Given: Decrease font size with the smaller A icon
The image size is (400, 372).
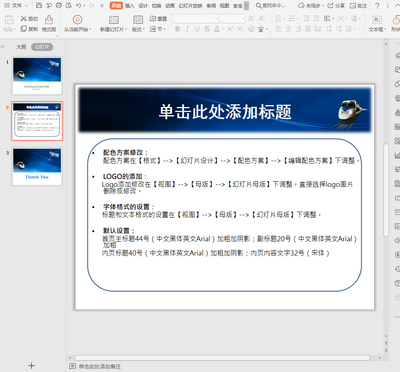Looking at the screenshot, I should point(262,19).
